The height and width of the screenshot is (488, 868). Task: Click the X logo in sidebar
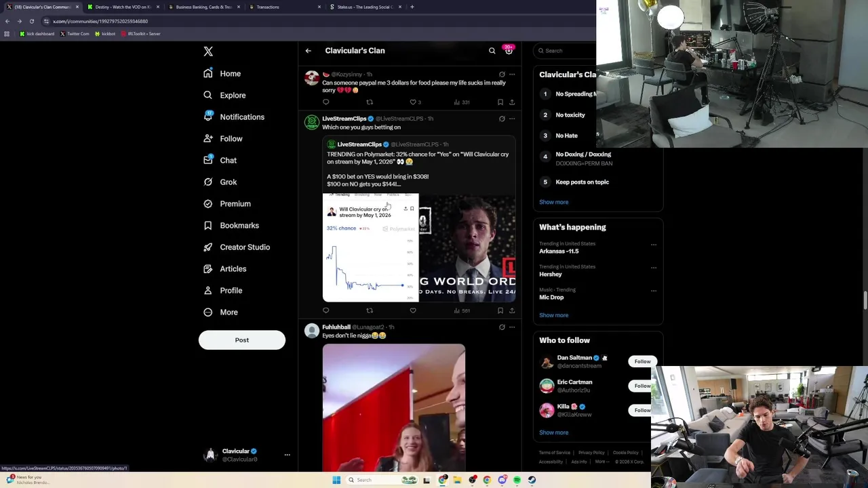[x=208, y=52]
